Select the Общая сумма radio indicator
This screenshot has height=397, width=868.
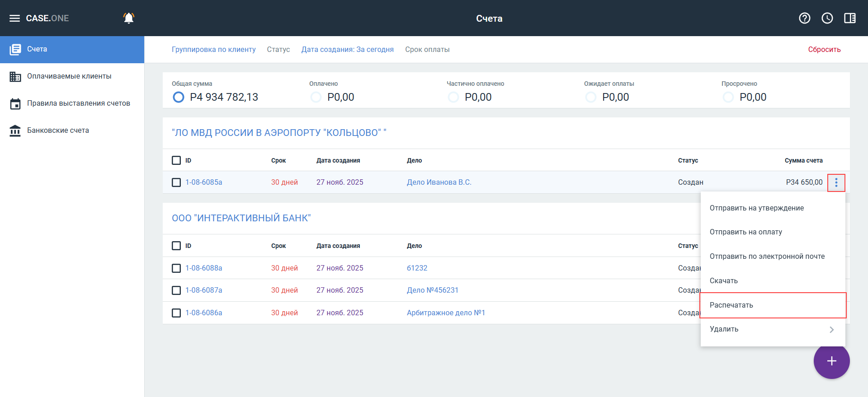click(x=179, y=97)
